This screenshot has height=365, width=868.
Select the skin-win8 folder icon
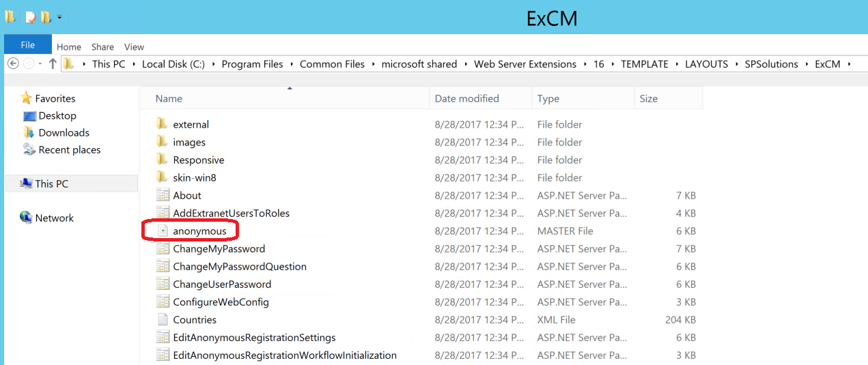[x=162, y=177]
